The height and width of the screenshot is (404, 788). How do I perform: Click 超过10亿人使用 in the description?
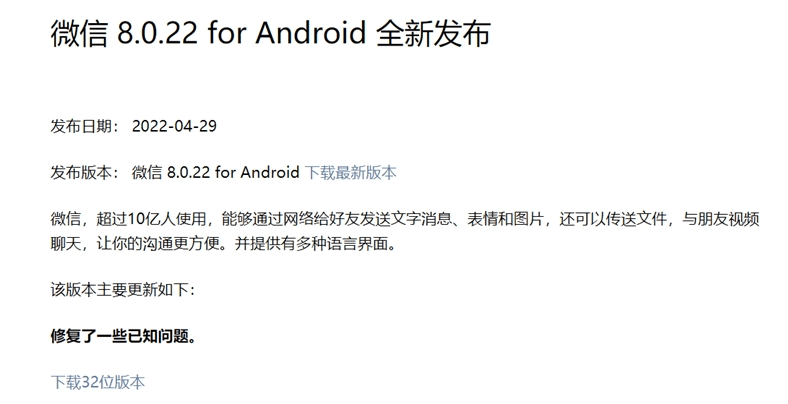tap(151, 219)
